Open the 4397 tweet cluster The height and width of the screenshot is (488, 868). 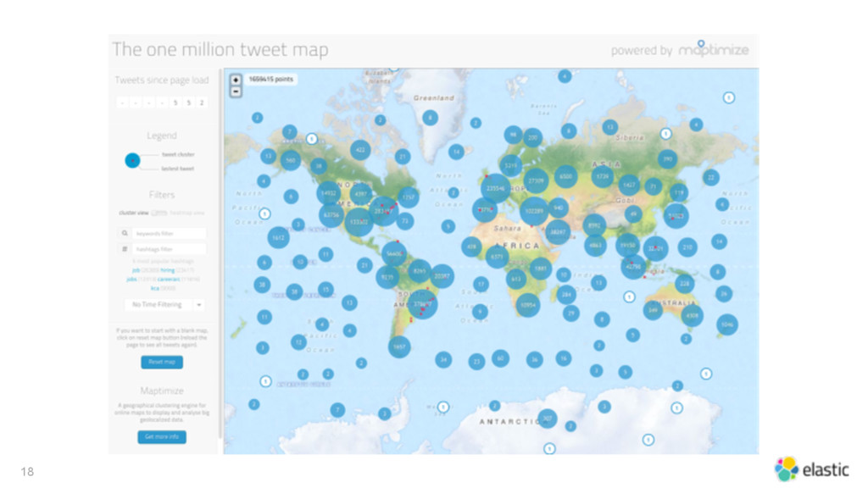[x=361, y=194]
